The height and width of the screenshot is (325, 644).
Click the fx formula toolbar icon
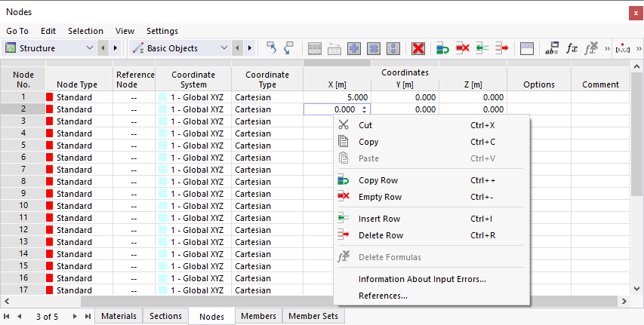pyautogui.click(x=572, y=48)
